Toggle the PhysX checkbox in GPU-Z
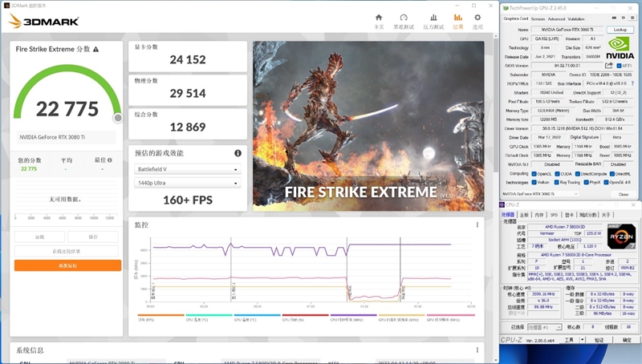Viewport: 642px width, 364px height. pos(586,183)
